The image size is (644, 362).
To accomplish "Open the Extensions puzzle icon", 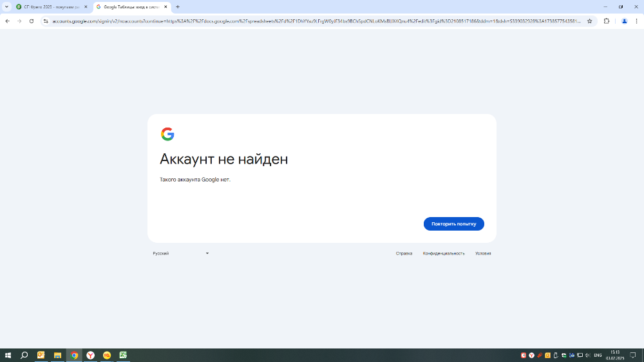I will [x=606, y=21].
